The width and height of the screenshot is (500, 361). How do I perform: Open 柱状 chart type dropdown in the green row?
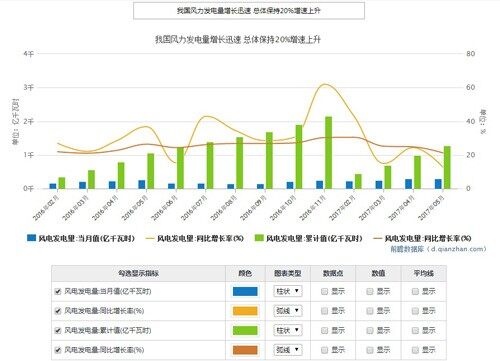point(288,330)
